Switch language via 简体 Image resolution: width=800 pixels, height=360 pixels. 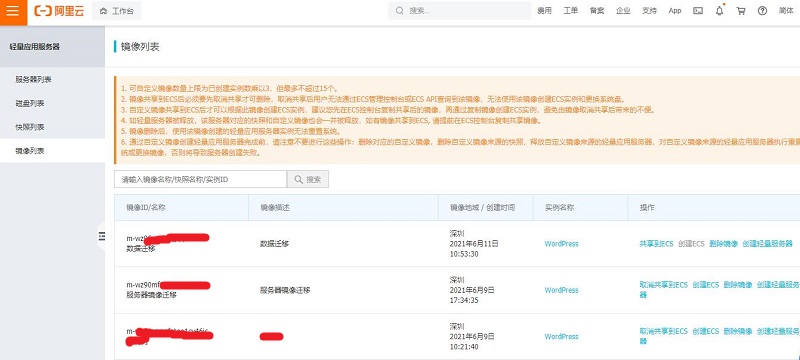click(x=786, y=11)
